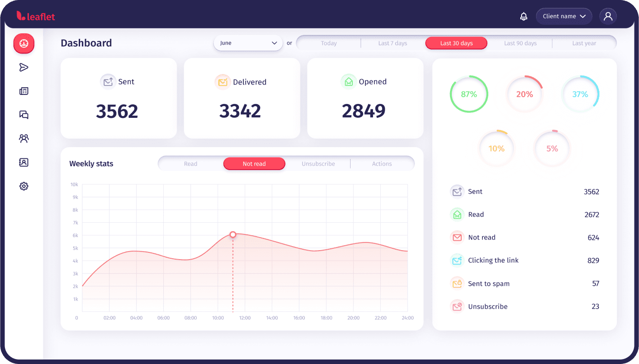Open the contact card sidebar icon
The height and width of the screenshot is (364, 639).
coord(24,162)
